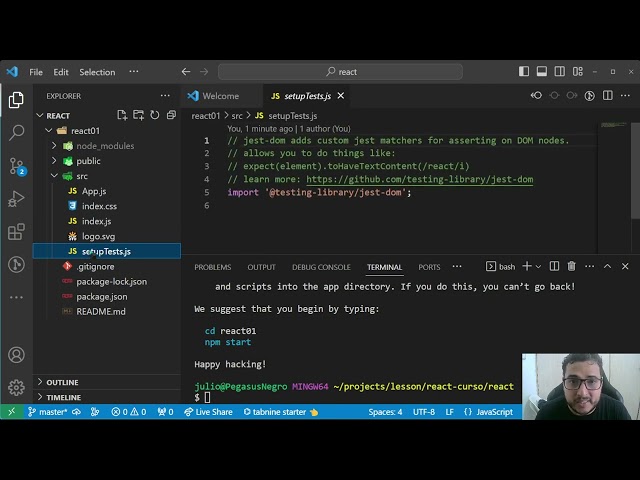
Task: Open the Explorer view in activity bar
Action: (16, 100)
